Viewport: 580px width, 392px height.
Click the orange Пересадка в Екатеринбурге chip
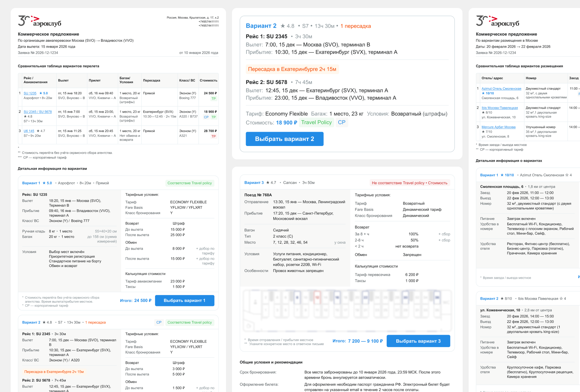click(293, 69)
